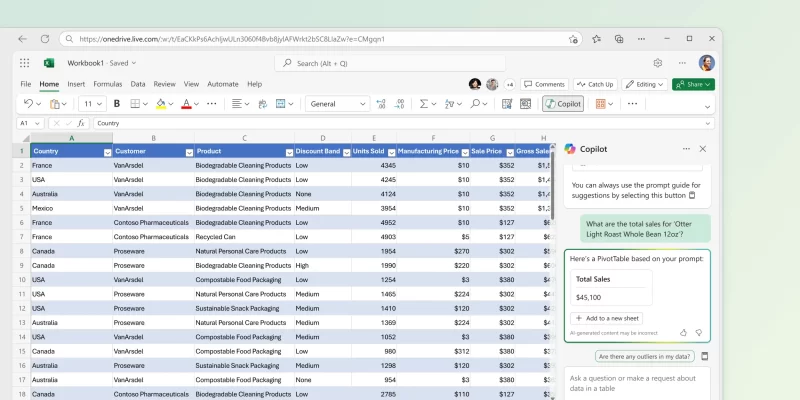Click the Copilot question input box
This screenshot has height=400, width=800.
point(637,383)
